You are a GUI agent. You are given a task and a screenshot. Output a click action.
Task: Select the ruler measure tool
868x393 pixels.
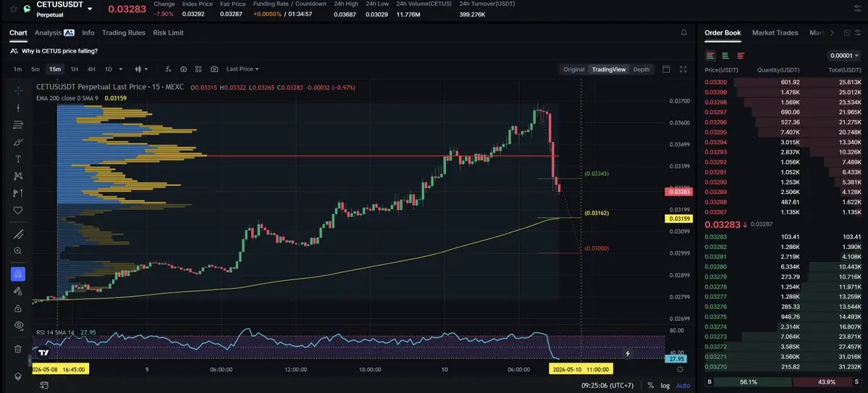[17, 234]
